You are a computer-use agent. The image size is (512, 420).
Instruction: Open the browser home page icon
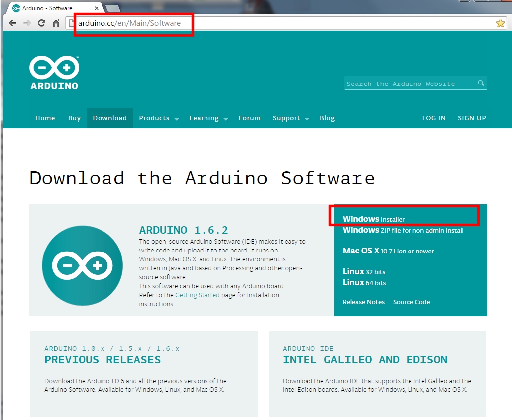pyautogui.click(x=56, y=23)
